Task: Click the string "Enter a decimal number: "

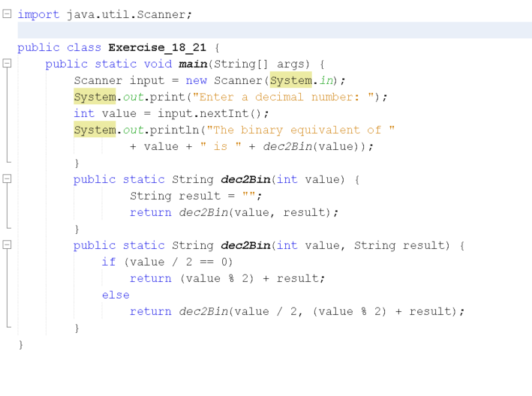Action: coord(284,97)
